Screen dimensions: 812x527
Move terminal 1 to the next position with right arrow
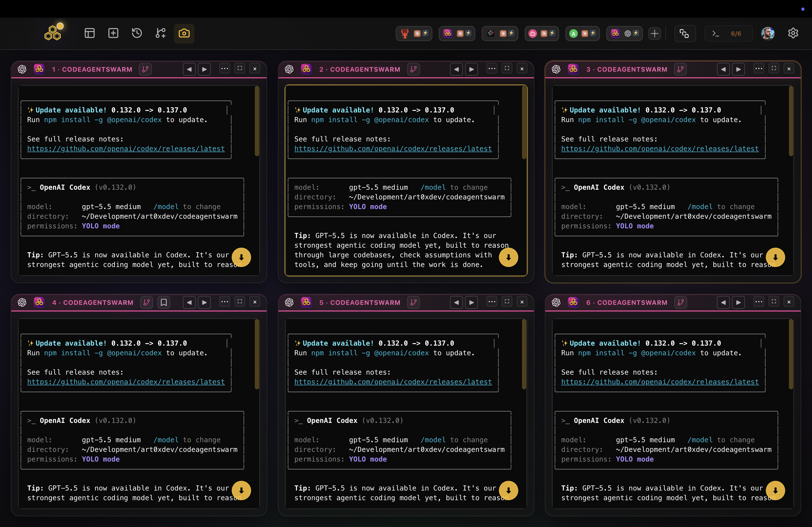(x=204, y=69)
